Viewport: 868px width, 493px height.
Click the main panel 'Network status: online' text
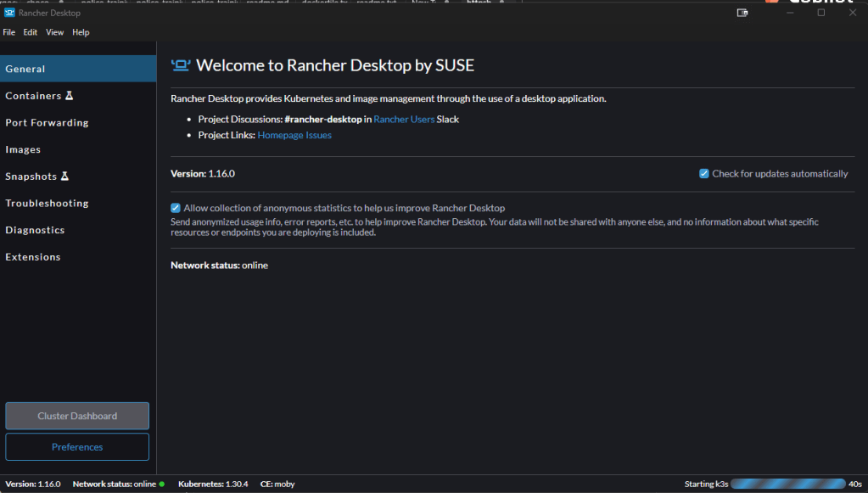click(219, 265)
